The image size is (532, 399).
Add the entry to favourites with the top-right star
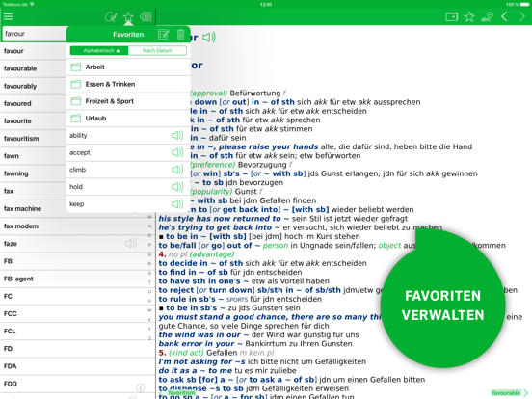[x=469, y=16]
